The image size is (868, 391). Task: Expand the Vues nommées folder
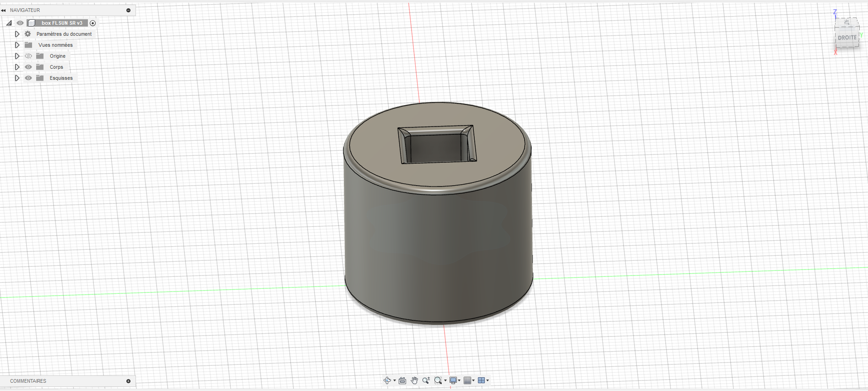(x=17, y=45)
